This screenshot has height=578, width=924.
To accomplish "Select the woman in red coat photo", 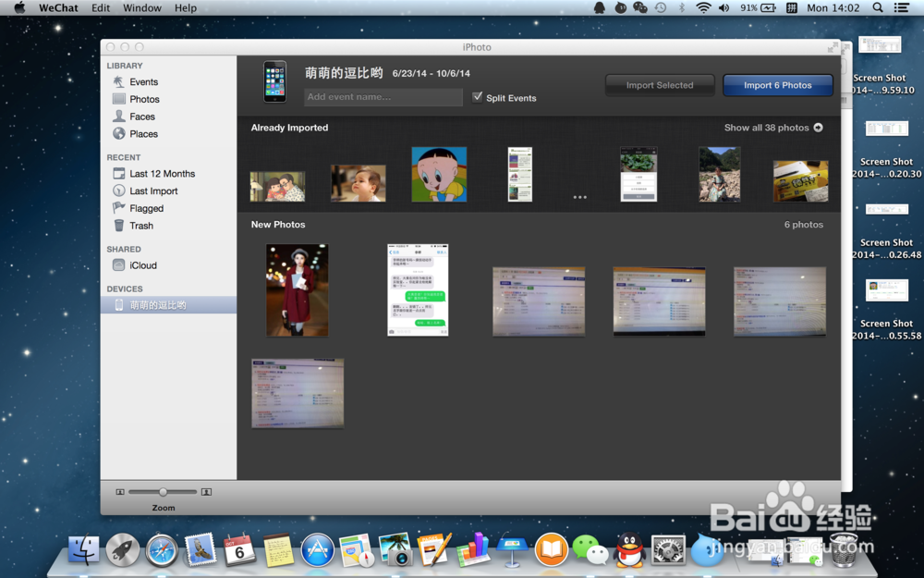I will click(x=297, y=290).
